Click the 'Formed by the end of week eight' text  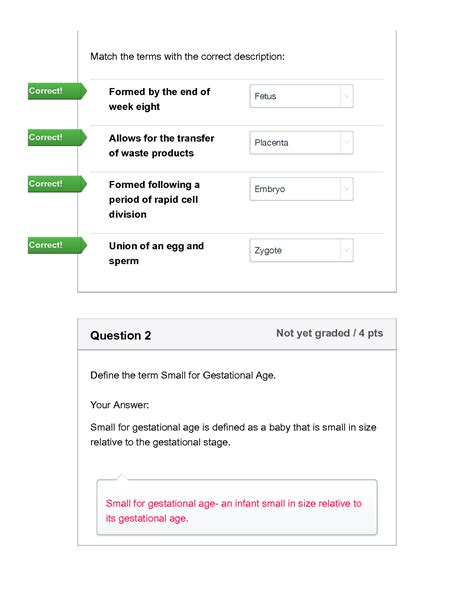pyautogui.click(x=160, y=99)
